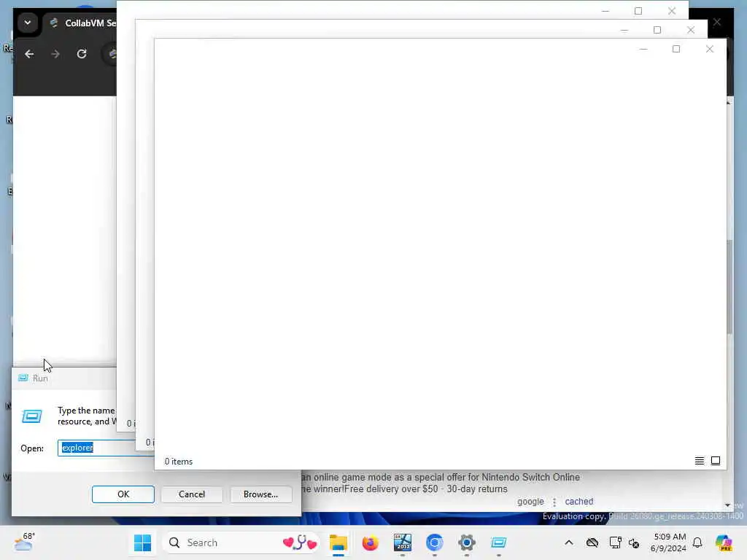Launch Firefox from the taskbar

point(370,542)
